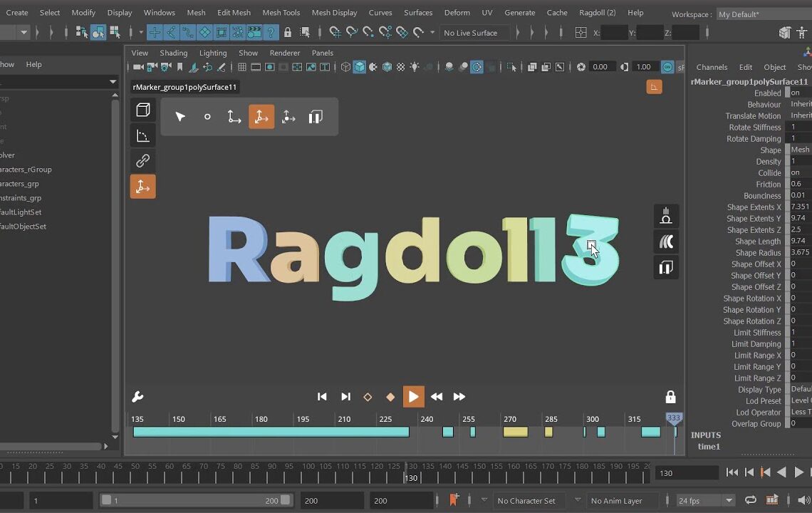This screenshot has height=513, width=812.
Task: Toggle the Enabled attribute in the Channel Box
Action: click(x=796, y=93)
